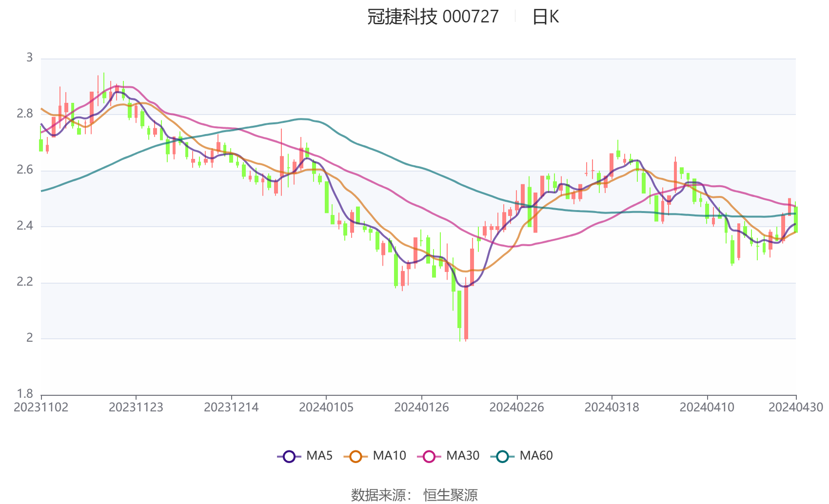This screenshot has width=829, height=504.
Task: Click the 20240318 date axis label
Action: 612,407
